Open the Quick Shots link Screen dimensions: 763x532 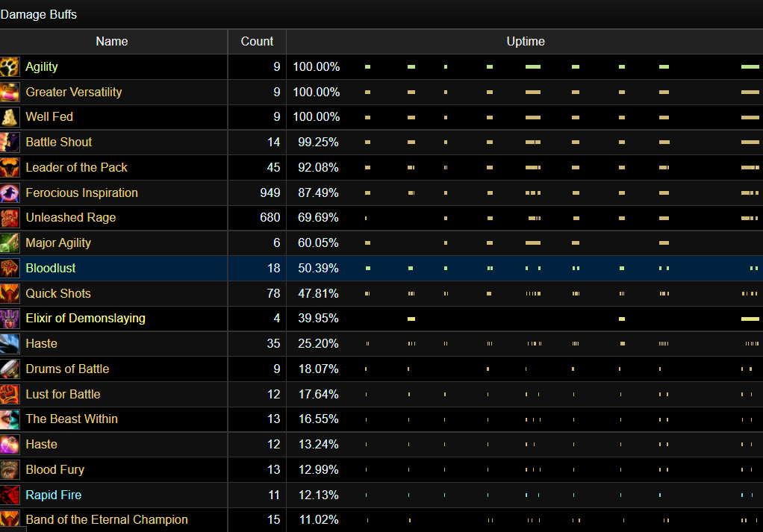(58, 293)
